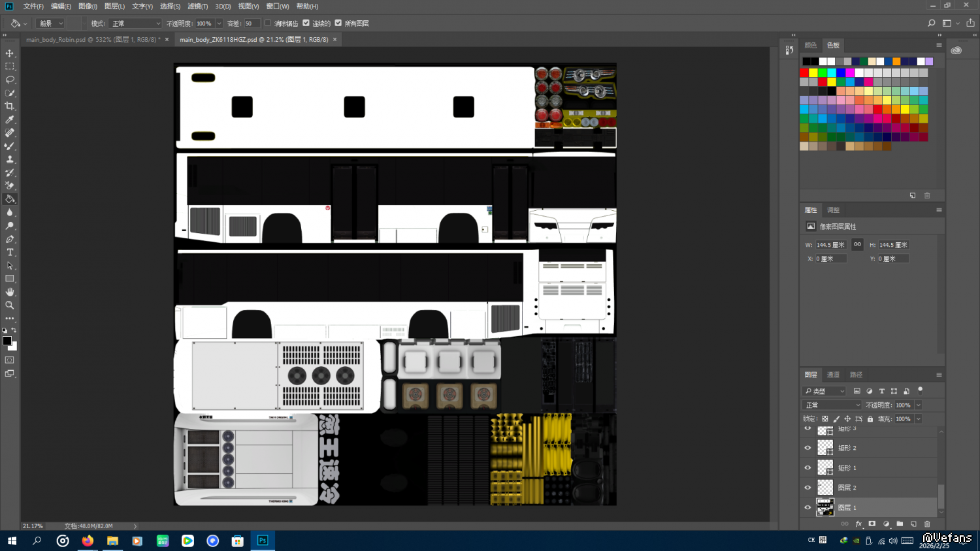This screenshot has width=980, height=551.
Task: Switch to the main_body_Robin.psd document tab
Action: [93, 40]
